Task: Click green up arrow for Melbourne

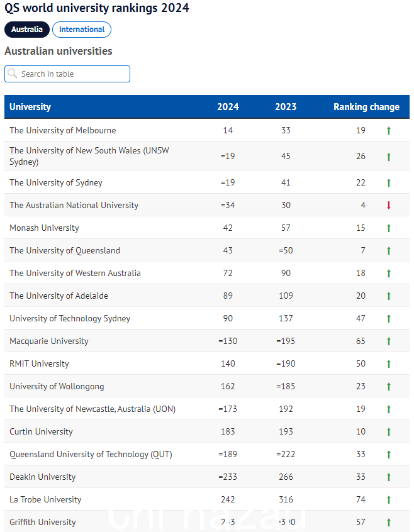Action: click(389, 131)
